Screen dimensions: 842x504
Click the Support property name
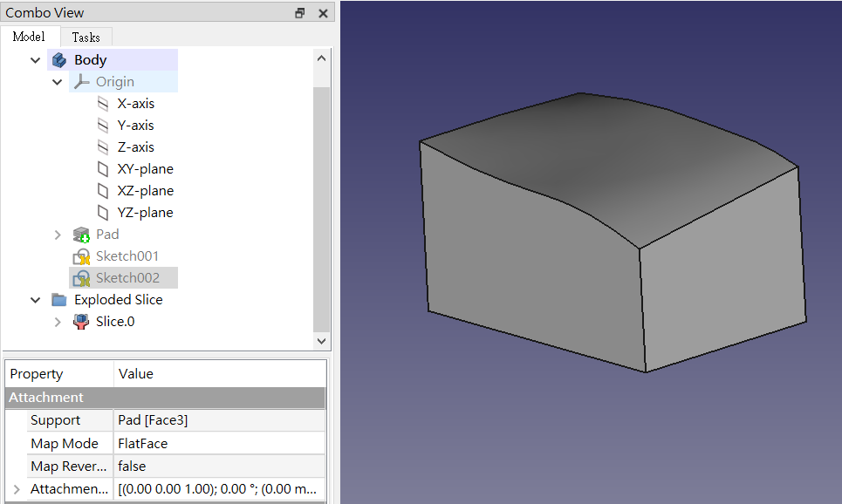point(70,420)
